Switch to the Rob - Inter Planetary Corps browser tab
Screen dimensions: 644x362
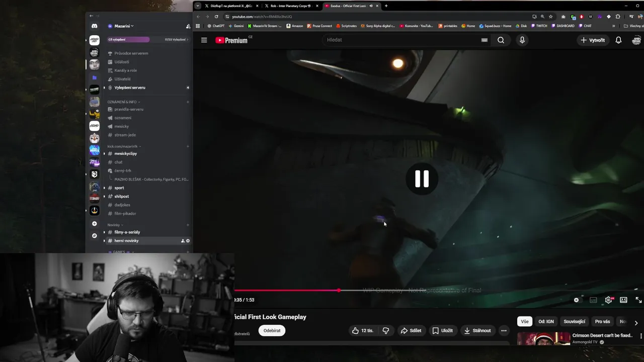[x=291, y=6]
